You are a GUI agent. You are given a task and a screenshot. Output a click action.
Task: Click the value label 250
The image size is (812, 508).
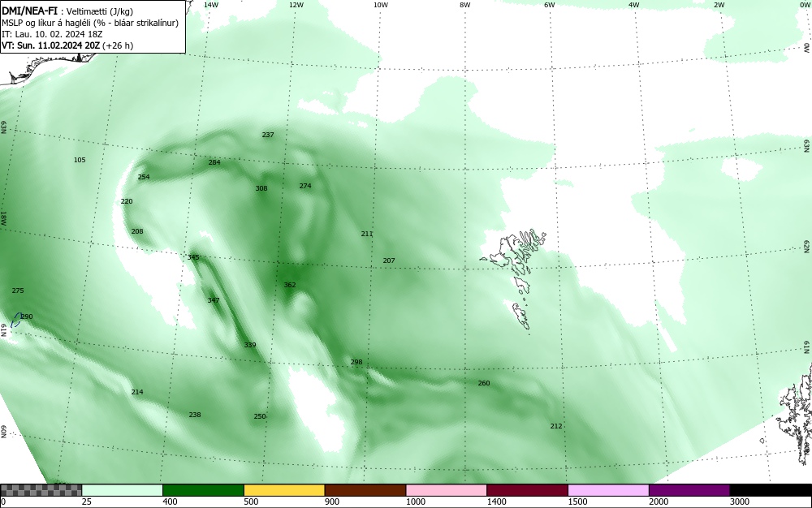tap(260, 416)
